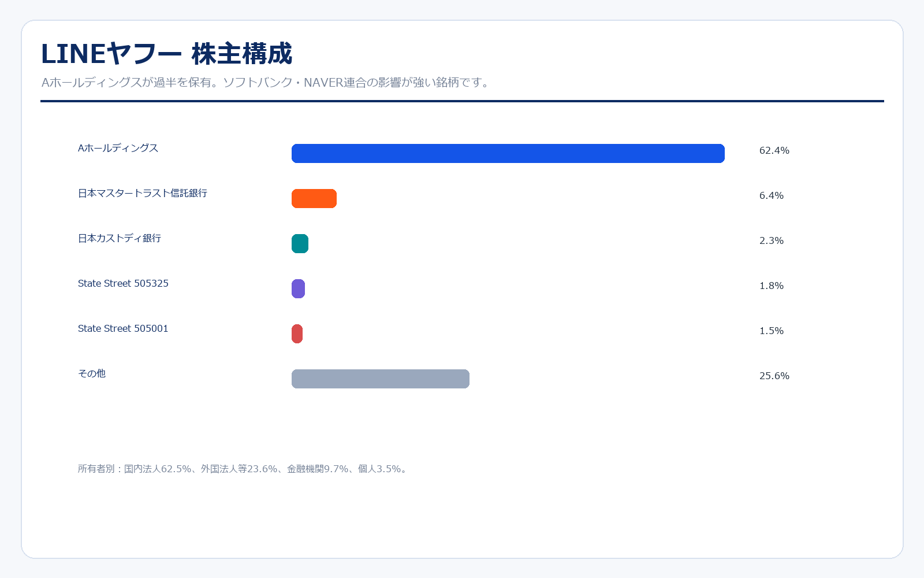
Task: Click the purple State Street 505325 bar
Action: pos(298,288)
